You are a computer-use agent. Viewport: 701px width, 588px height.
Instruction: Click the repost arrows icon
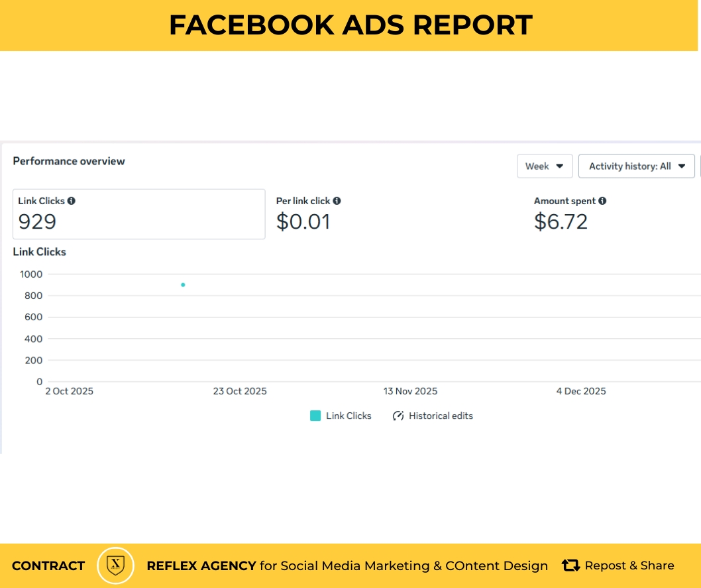pos(570,565)
